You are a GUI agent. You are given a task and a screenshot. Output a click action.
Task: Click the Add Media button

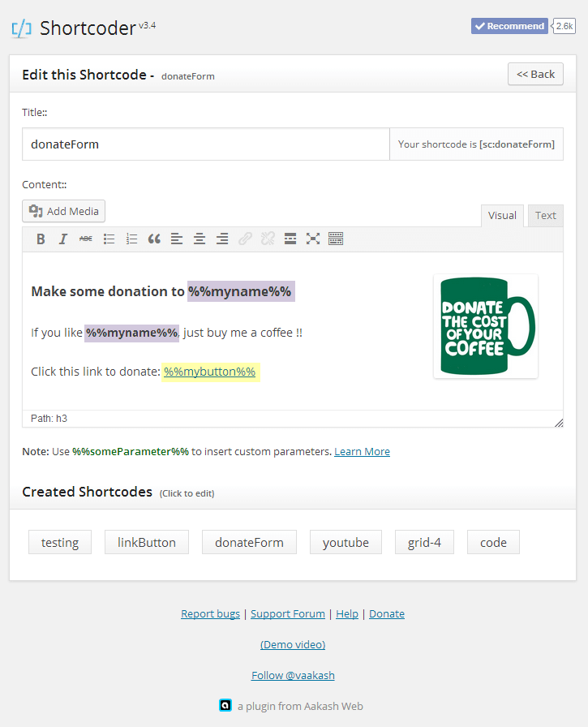point(64,211)
